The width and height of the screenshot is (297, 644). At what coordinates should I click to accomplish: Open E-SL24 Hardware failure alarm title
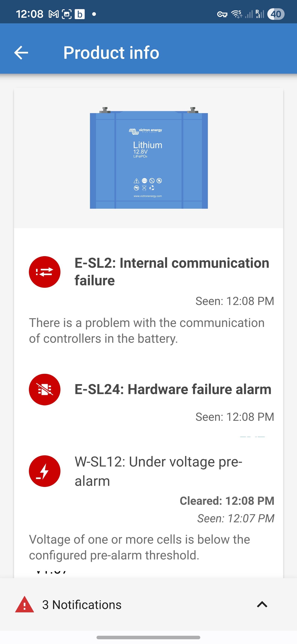coord(173,389)
